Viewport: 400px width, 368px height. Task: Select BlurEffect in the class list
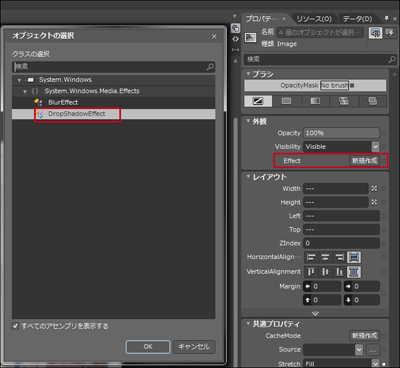click(63, 102)
